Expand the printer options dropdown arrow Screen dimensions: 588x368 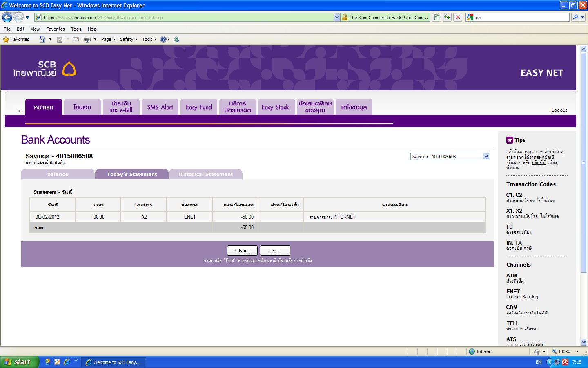point(95,39)
